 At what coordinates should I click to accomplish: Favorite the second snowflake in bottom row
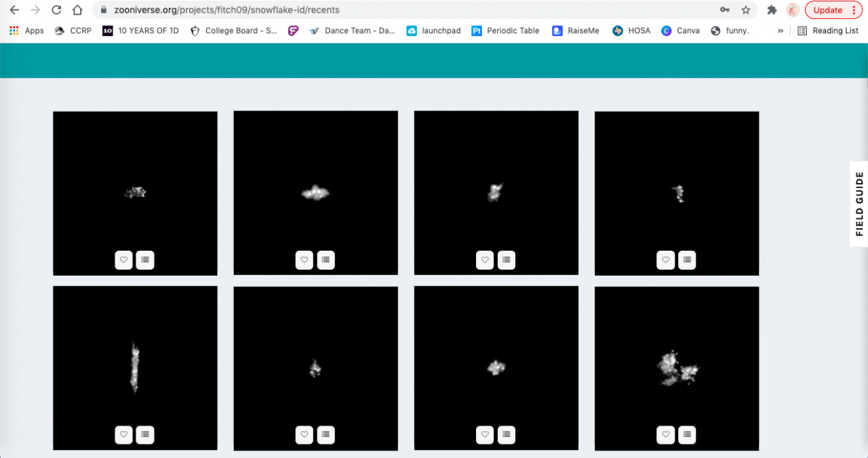pyautogui.click(x=304, y=434)
